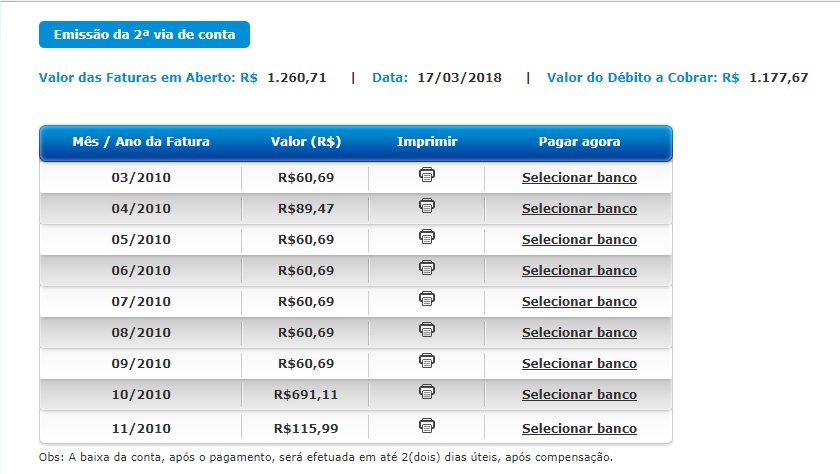Pay the 08/2010 invoice via Selecionar banco
The width and height of the screenshot is (840, 474).
click(579, 333)
